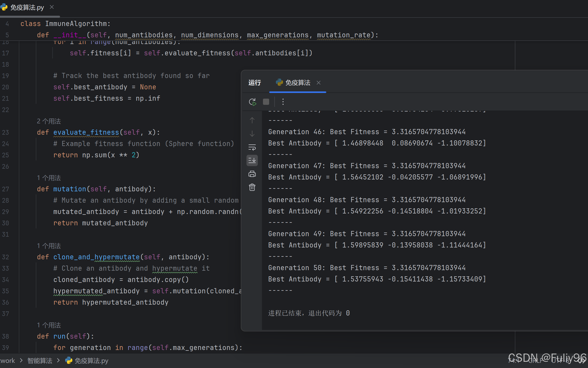Image resolution: width=588 pixels, height=368 pixels.
Task: Click the 'cloned_antibody = antibody.copy()' line
Action: coord(121,280)
